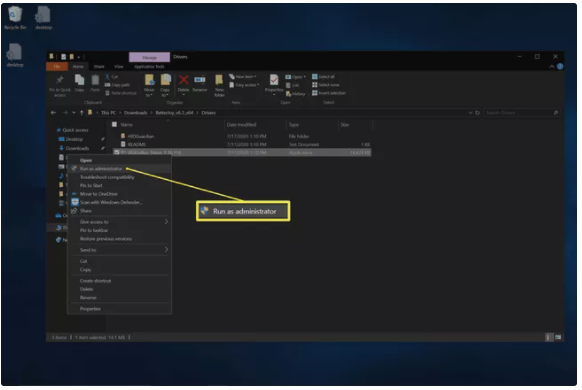Switch to details view in the status bar
Image resolution: width=582 pixels, height=390 pixels.
[549, 337]
